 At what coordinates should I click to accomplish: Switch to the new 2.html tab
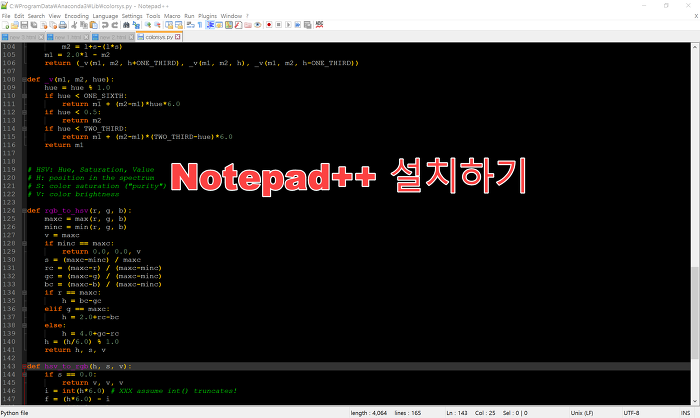point(113,37)
